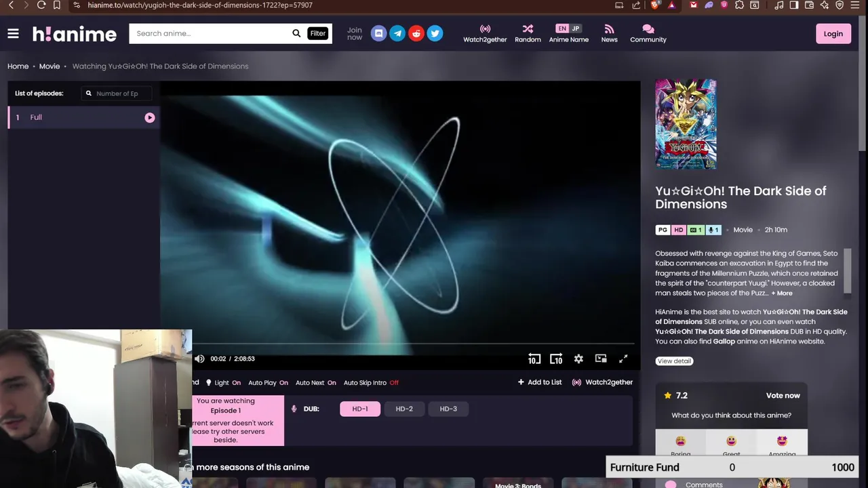The width and height of the screenshot is (868, 488).
Task: Open the browser main hamburger menu
Action: (x=856, y=5)
